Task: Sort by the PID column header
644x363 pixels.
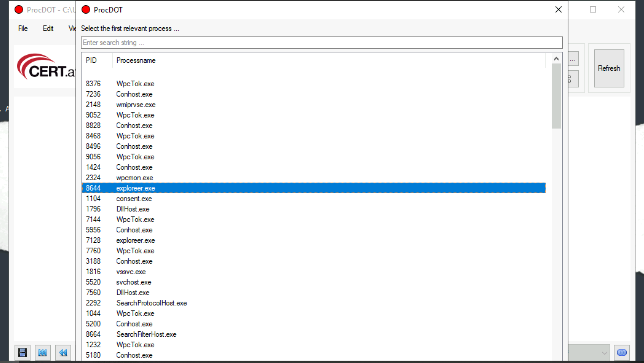Action: pyautogui.click(x=91, y=60)
